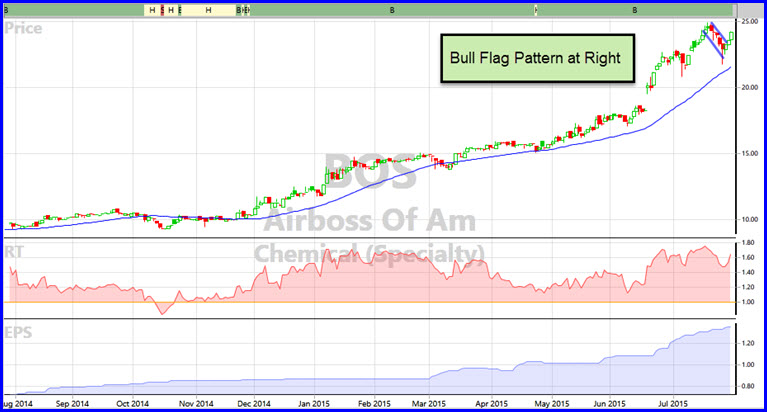Select the 20.00 price axis value
Image resolution: width=767 pixels, height=412 pixels.
point(750,88)
